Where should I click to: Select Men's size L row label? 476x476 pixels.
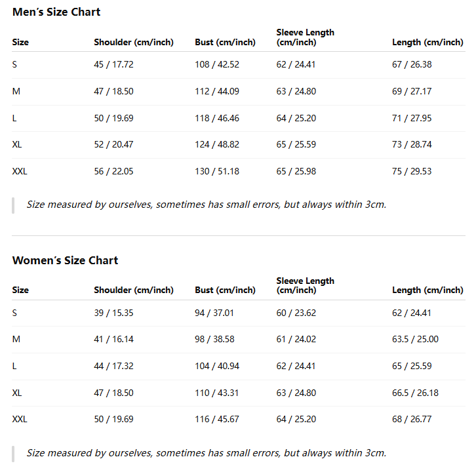pos(14,118)
